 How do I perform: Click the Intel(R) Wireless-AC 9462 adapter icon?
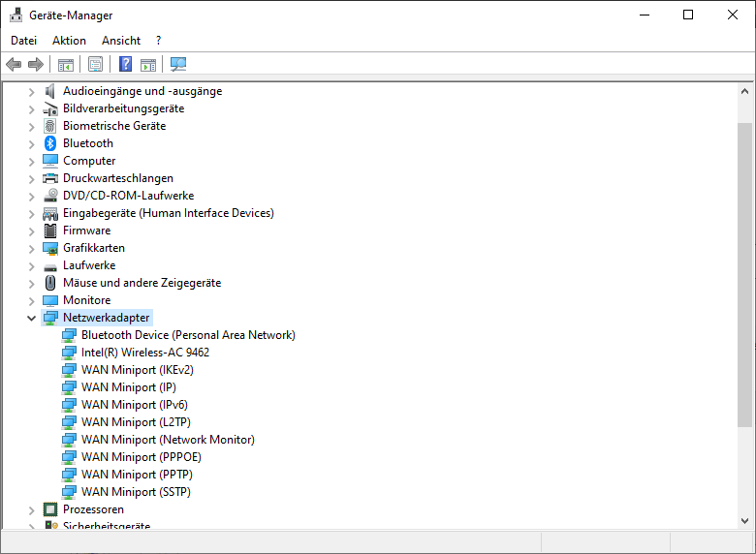(69, 353)
